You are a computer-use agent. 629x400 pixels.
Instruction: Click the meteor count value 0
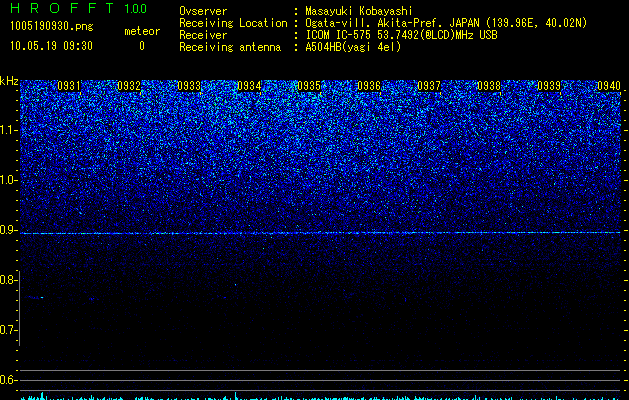coord(142,46)
